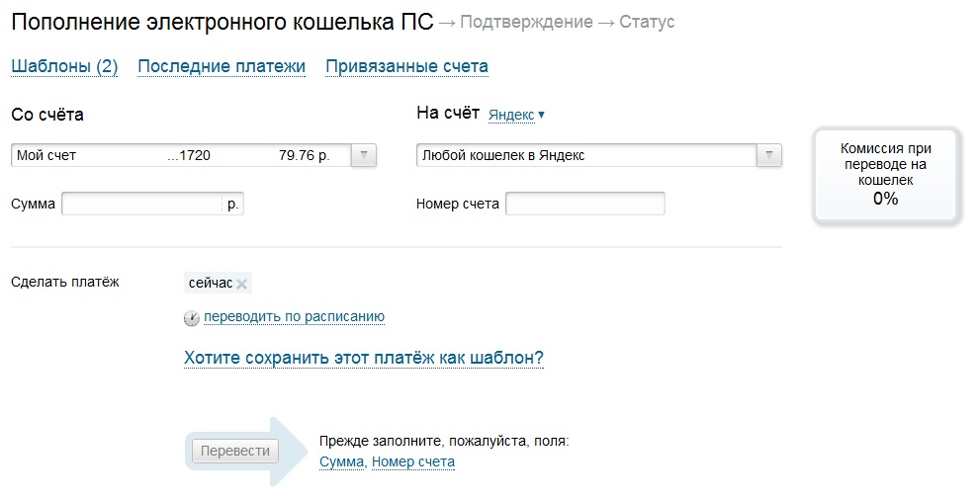
Task: Open the Шаблоны (2) tab
Action: coord(64,66)
